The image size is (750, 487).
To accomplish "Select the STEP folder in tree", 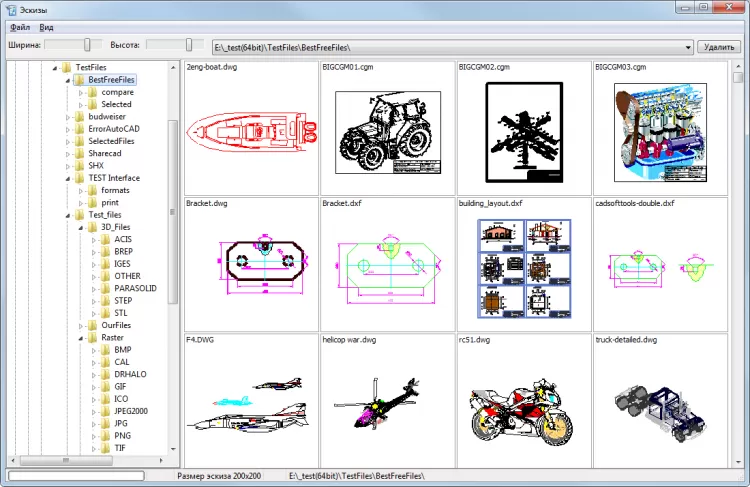I will (x=122, y=300).
